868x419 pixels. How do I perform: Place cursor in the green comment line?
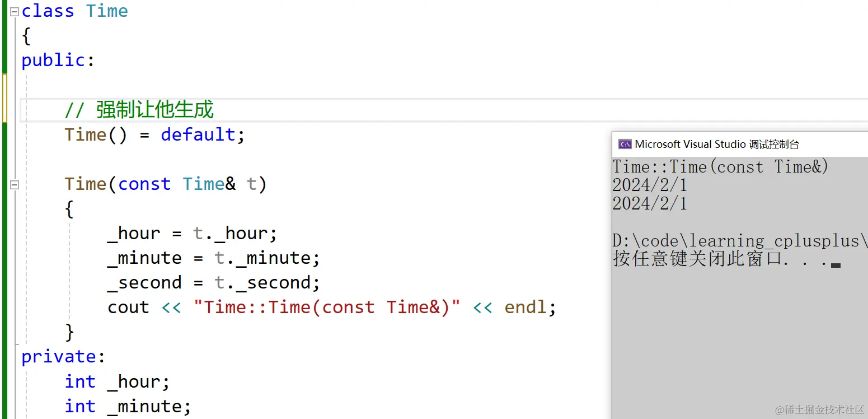click(x=139, y=110)
